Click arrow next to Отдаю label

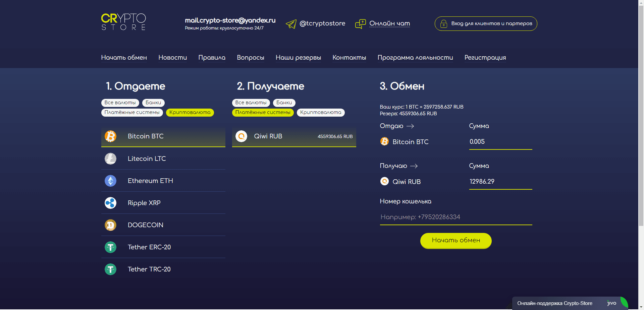pos(410,126)
